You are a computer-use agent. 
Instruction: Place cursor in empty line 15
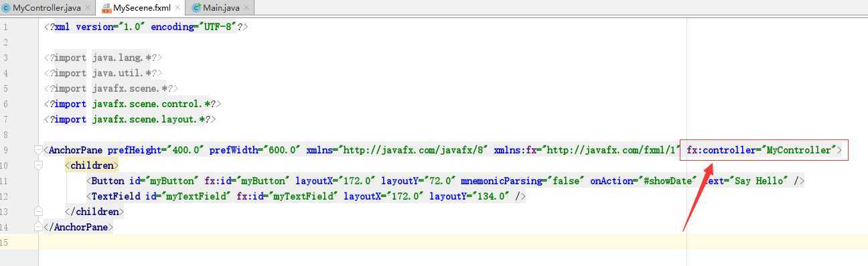click(442, 243)
